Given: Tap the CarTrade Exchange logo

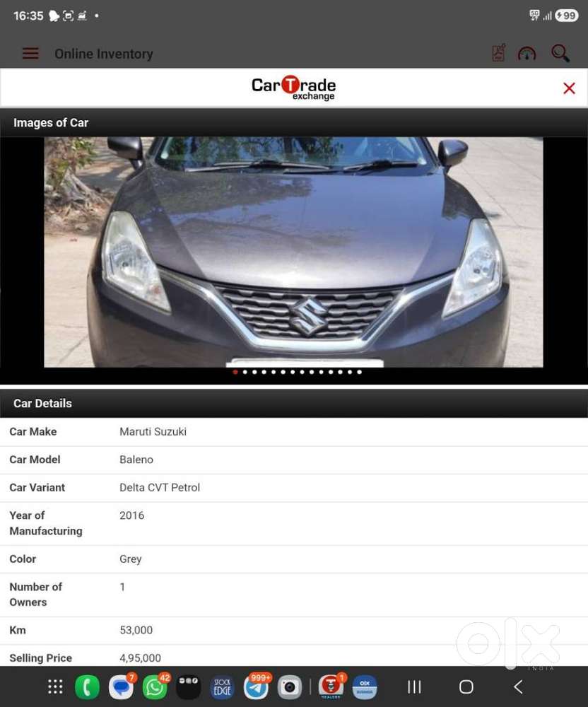Looking at the screenshot, I should pos(293,88).
